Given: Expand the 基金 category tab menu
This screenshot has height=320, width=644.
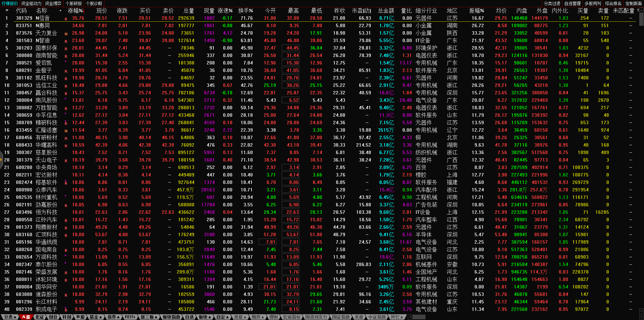Looking at the screenshot, I should pos(95,317).
